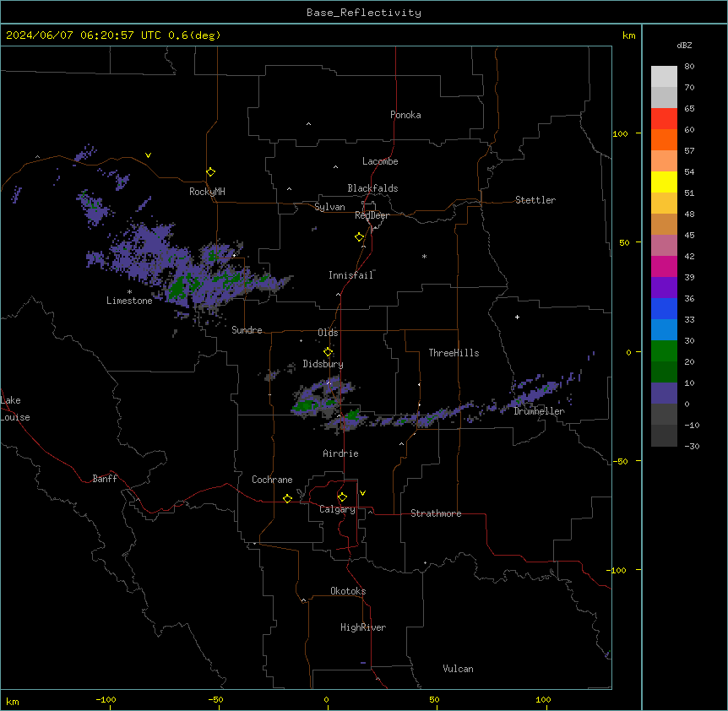This screenshot has height=711, width=728.
Task: Click the Base_Reflectivity title text
Action: pyautogui.click(x=364, y=13)
